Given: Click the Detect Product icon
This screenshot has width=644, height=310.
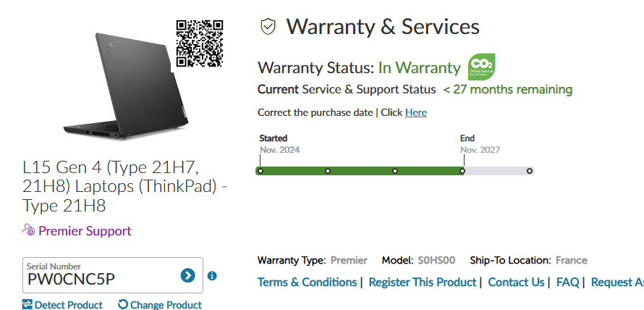Looking at the screenshot, I should 27,304.
